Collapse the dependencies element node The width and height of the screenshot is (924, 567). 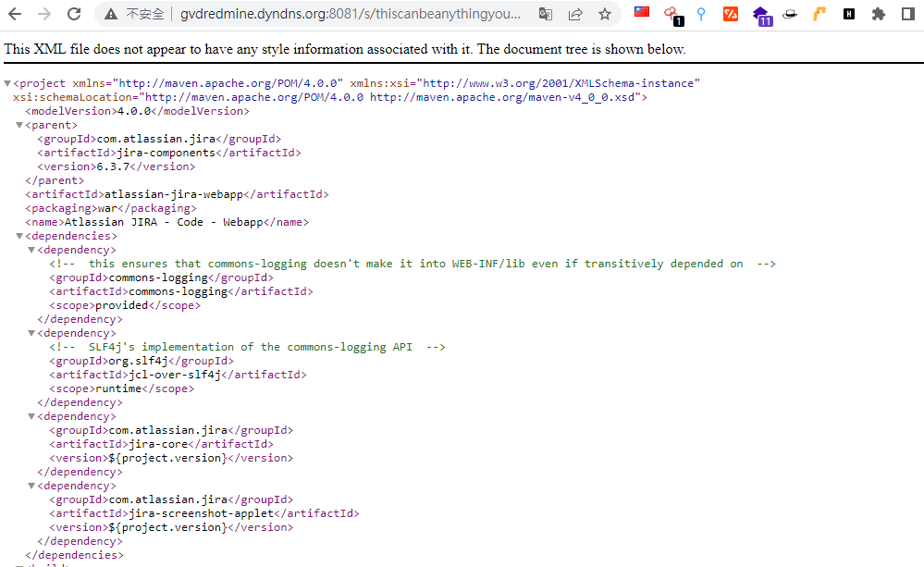pyautogui.click(x=19, y=236)
